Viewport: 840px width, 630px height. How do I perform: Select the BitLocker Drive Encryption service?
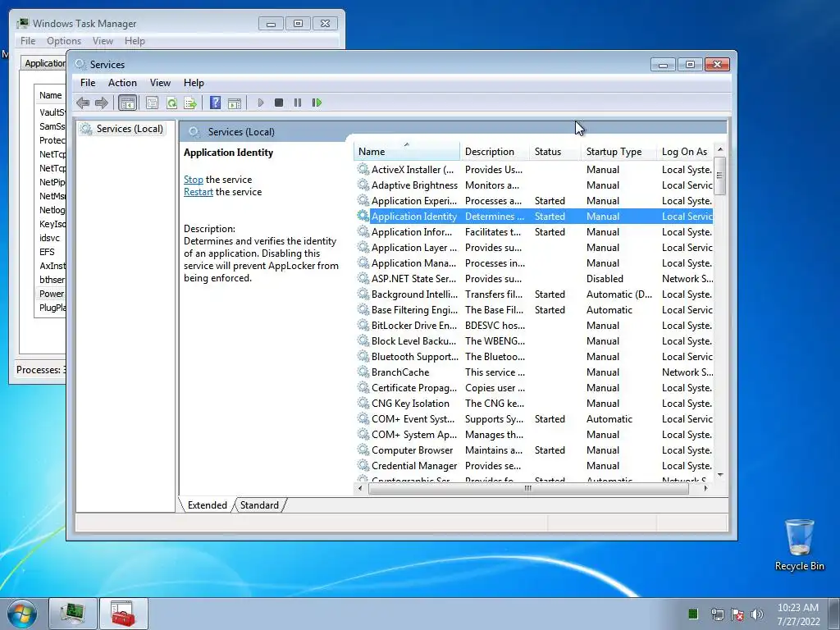click(x=534, y=325)
